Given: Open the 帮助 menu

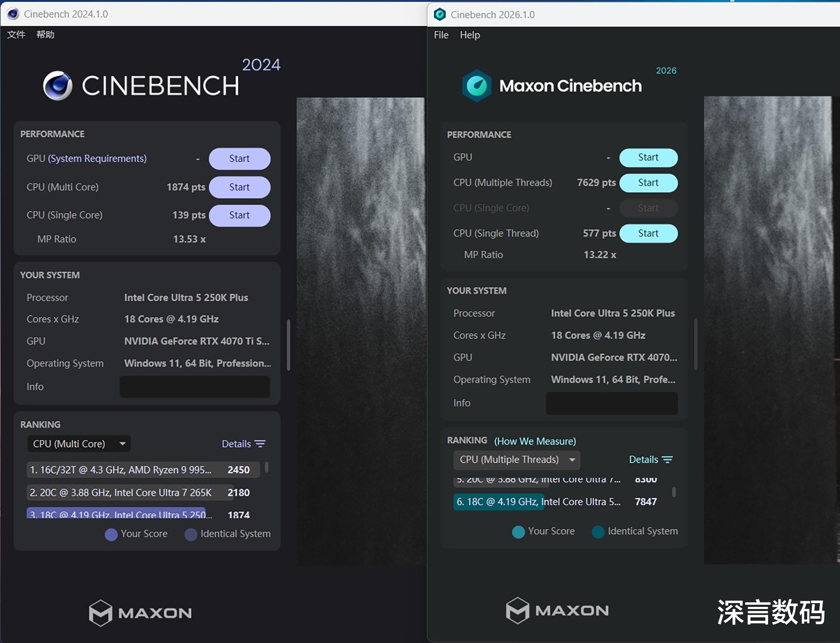Looking at the screenshot, I should 45,34.
